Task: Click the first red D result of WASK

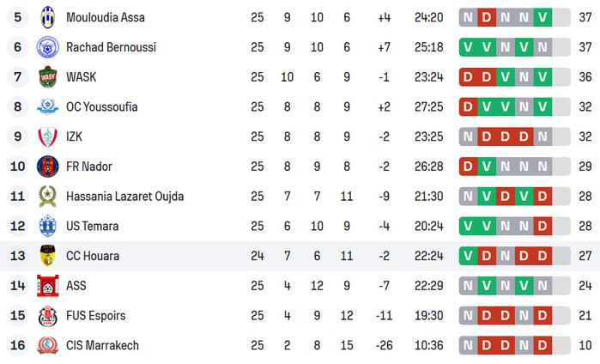Action: pyautogui.click(x=468, y=77)
